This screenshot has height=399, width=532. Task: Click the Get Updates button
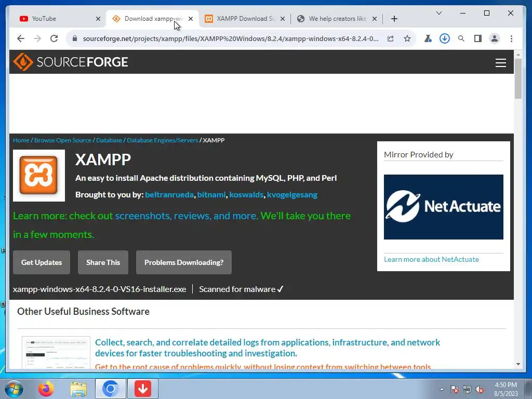tap(42, 262)
